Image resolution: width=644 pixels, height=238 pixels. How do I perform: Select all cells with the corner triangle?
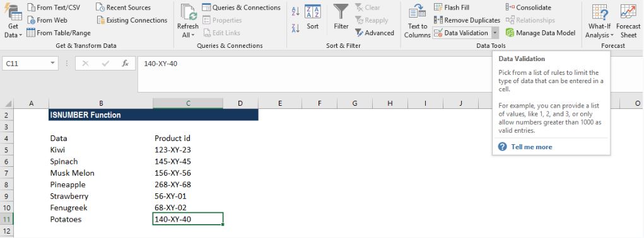point(8,104)
